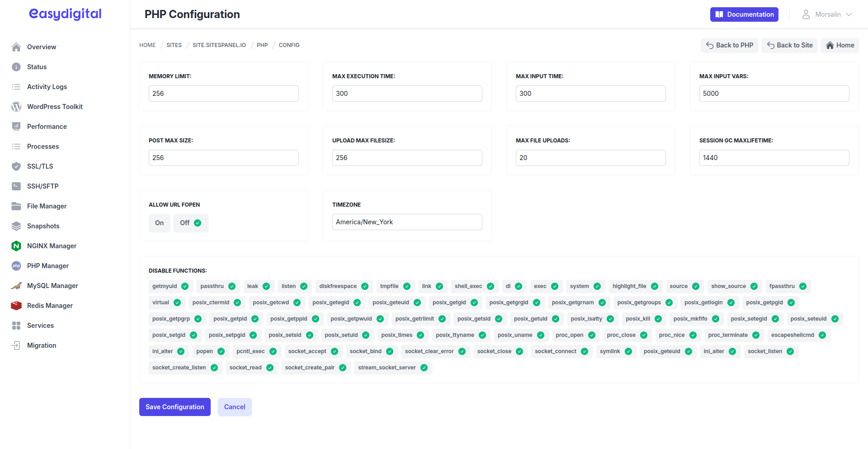Open the SSH/SFTP section

click(42, 186)
